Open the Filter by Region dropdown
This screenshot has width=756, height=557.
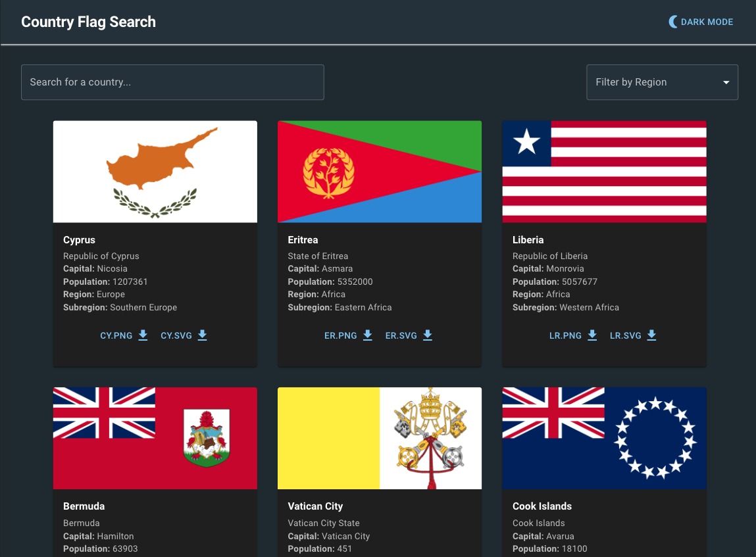click(x=662, y=82)
